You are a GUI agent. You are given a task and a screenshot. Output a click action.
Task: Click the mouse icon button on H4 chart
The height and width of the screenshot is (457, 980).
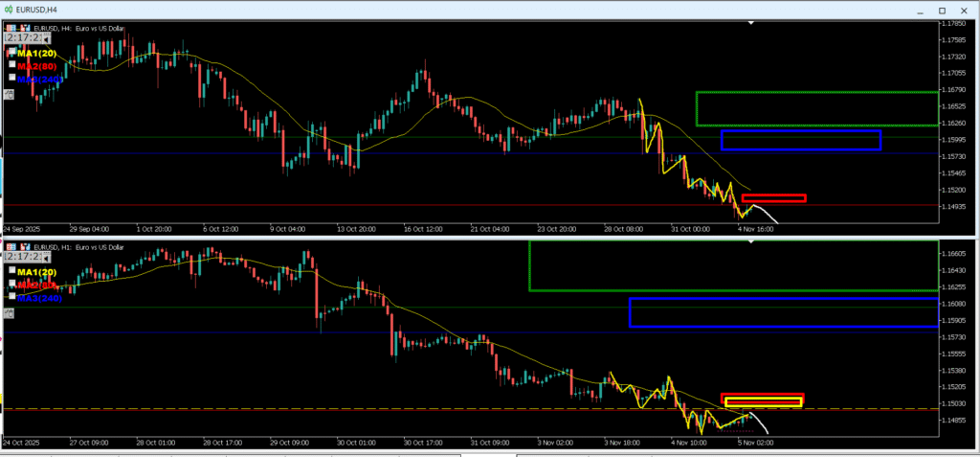[x=10, y=93]
